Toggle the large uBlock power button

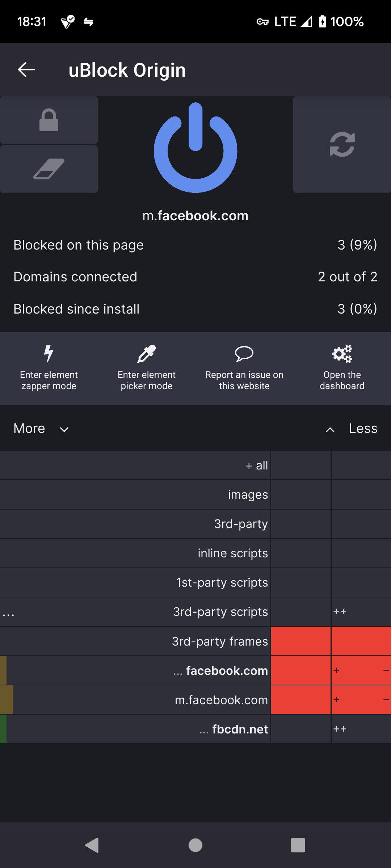195,148
